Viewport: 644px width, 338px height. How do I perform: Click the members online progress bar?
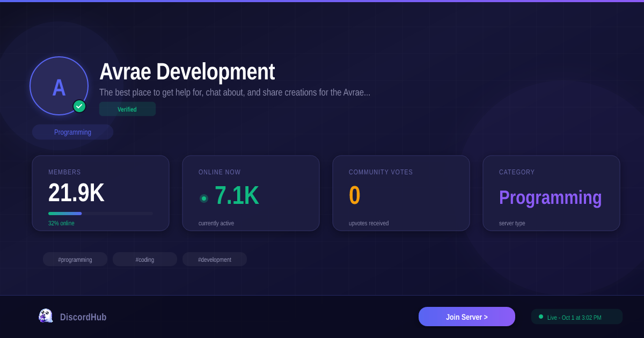point(100,214)
